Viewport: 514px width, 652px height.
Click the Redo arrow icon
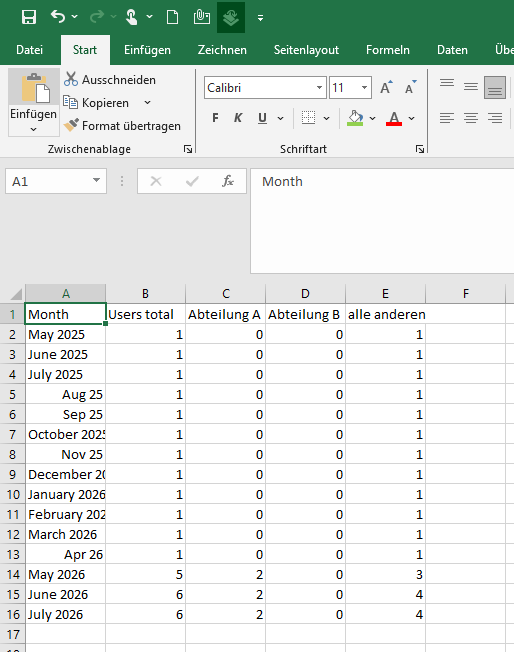[97, 17]
